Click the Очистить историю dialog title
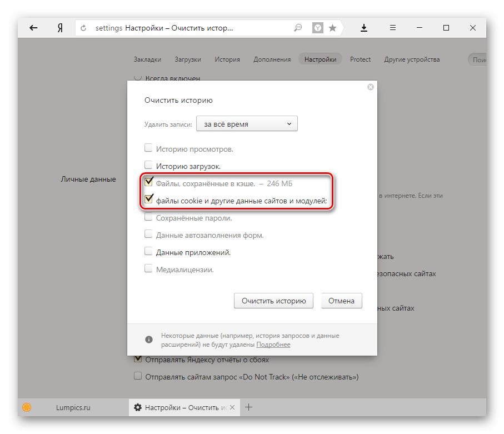 178,100
